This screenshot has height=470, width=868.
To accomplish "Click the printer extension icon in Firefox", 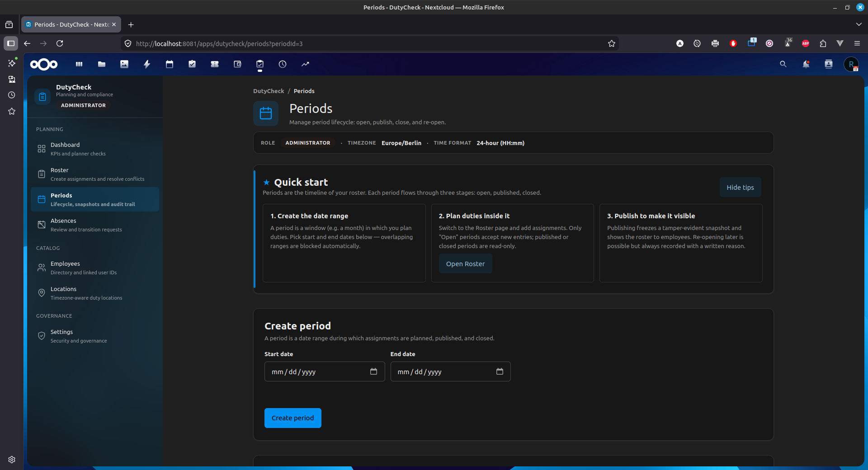I will (x=715, y=43).
